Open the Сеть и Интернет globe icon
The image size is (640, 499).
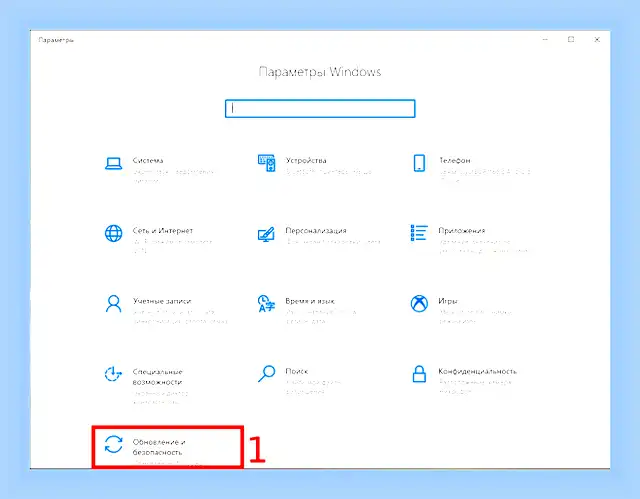[x=113, y=233]
